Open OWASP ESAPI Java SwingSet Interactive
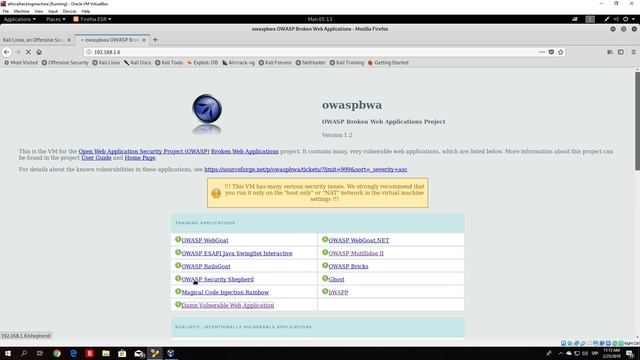640x360 pixels. [237, 253]
